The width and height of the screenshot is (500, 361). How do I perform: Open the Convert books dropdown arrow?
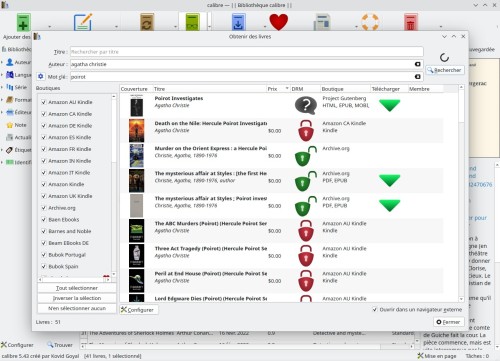[175, 26]
